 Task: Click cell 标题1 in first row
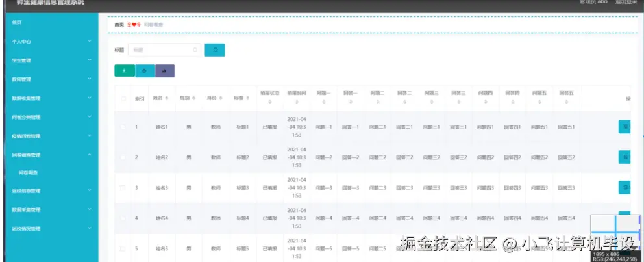[243, 127]
